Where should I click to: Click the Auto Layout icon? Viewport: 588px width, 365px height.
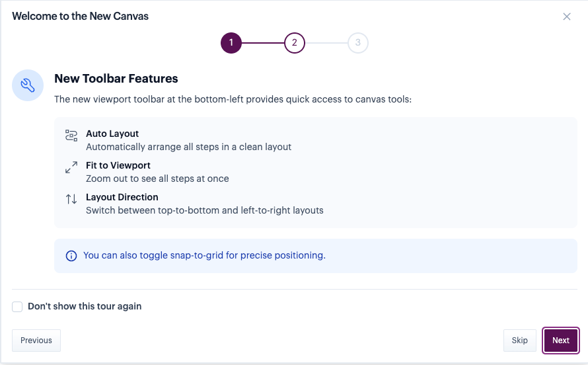coord(71,136)
